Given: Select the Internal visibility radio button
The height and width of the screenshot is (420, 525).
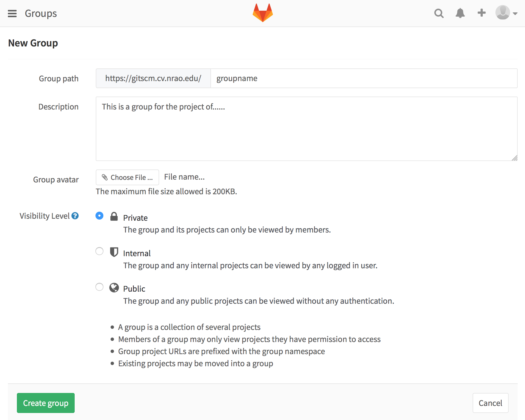Looking at the screenshot, I should (99, 251).
